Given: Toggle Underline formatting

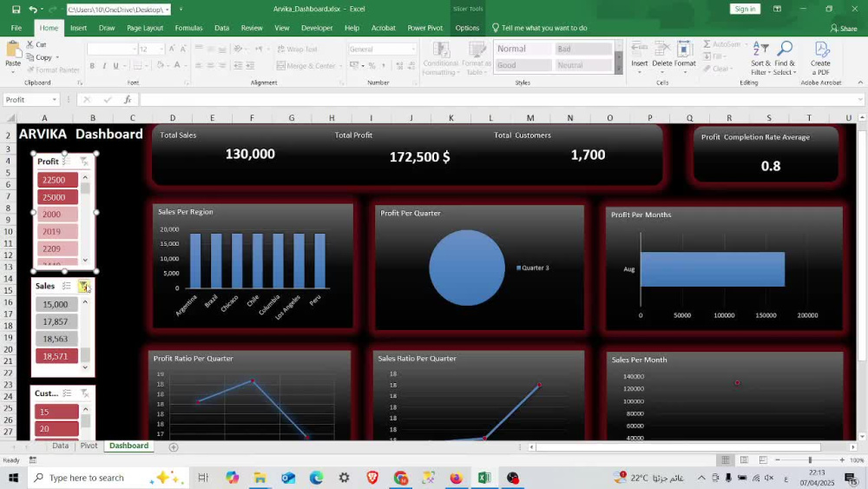Looking at the screenshot, I should (x=115, y=66).
